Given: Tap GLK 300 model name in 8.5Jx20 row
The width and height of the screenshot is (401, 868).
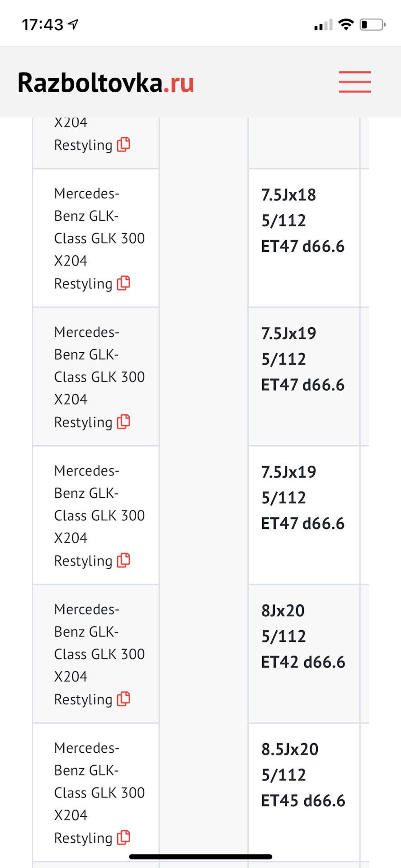Looking at the screenshot, I should 99,793.
